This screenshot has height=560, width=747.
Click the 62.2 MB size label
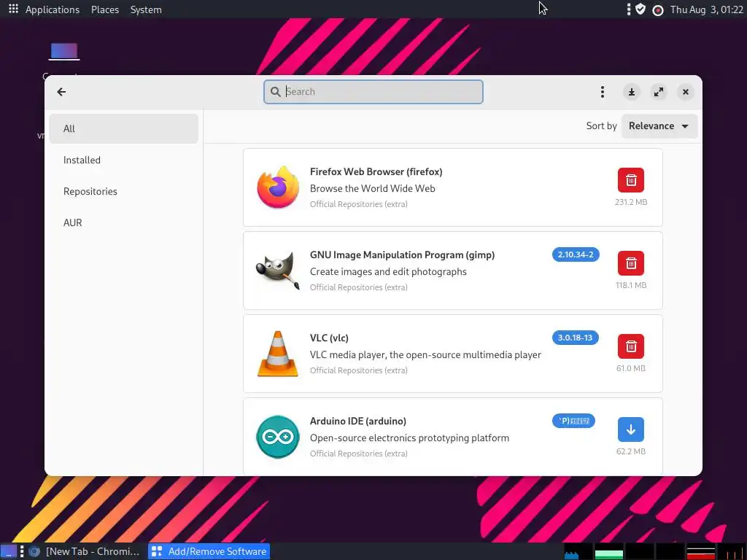631,451
